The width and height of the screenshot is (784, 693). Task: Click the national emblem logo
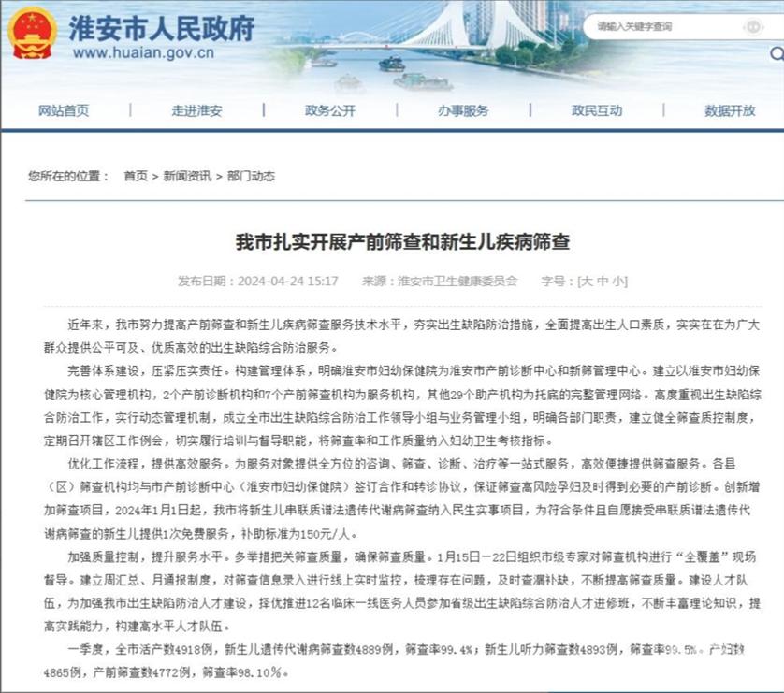pos(32,35)
